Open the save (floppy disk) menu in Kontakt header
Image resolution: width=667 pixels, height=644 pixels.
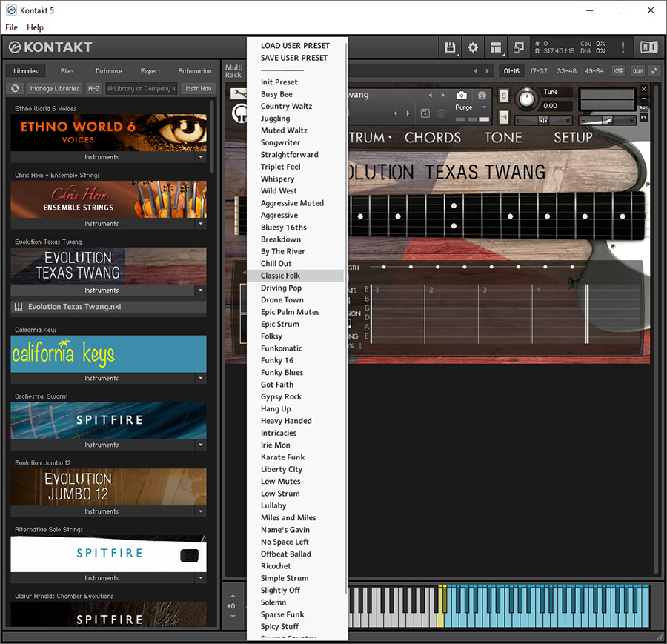point(450,47)
